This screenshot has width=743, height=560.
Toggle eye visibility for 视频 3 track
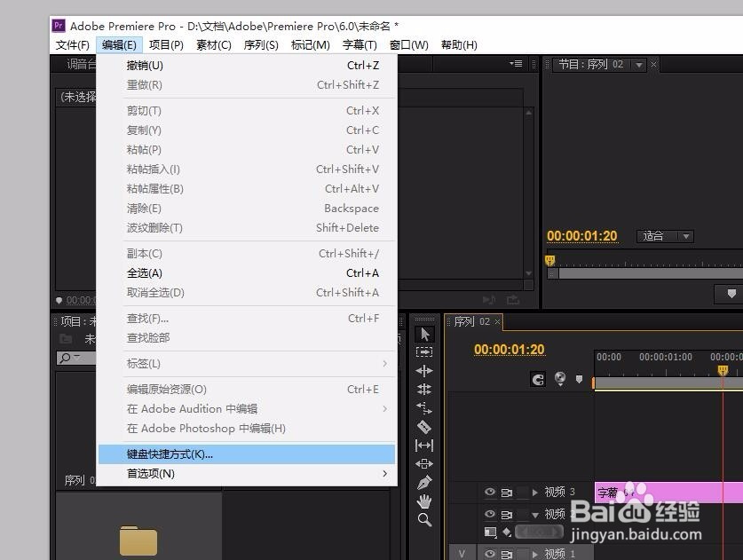[490, 492]
